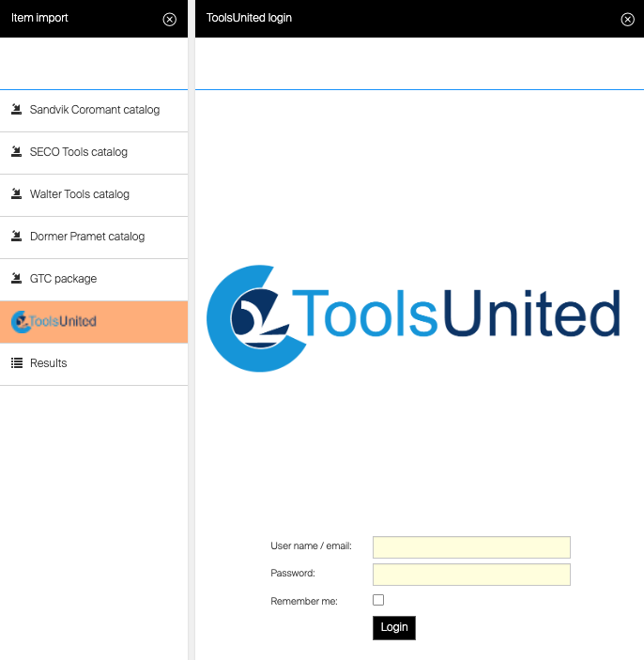
Task: Focus the User name / email field
Action: pos(471,547)
